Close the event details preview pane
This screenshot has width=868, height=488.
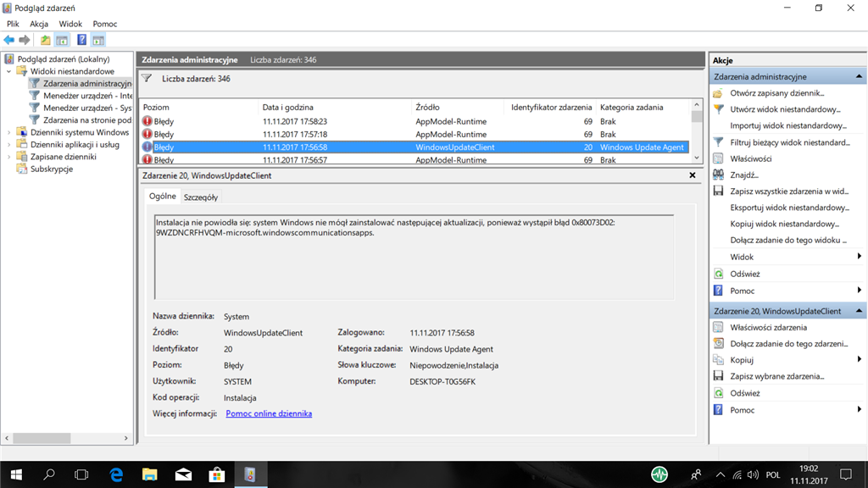tap(693, 175)
